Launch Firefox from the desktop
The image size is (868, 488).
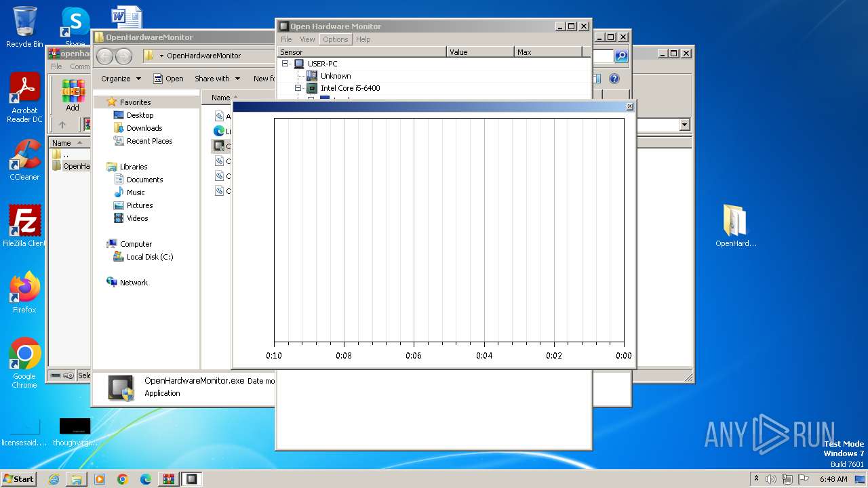[24, 293]
